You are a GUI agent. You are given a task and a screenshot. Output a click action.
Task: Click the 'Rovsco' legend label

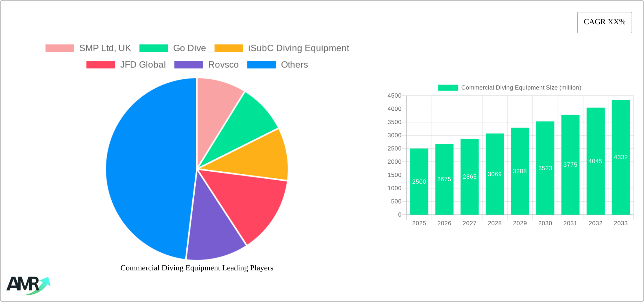(223, 65)
